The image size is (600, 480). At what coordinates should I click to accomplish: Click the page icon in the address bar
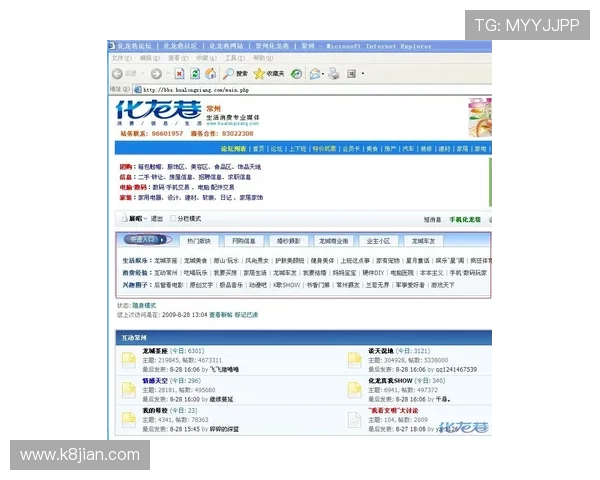(x=137, y=90)
